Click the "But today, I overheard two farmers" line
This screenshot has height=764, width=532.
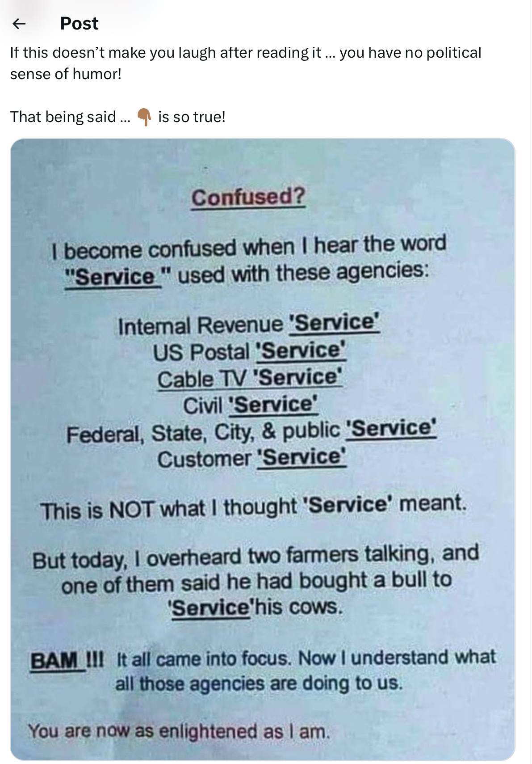tap(256, 557)
